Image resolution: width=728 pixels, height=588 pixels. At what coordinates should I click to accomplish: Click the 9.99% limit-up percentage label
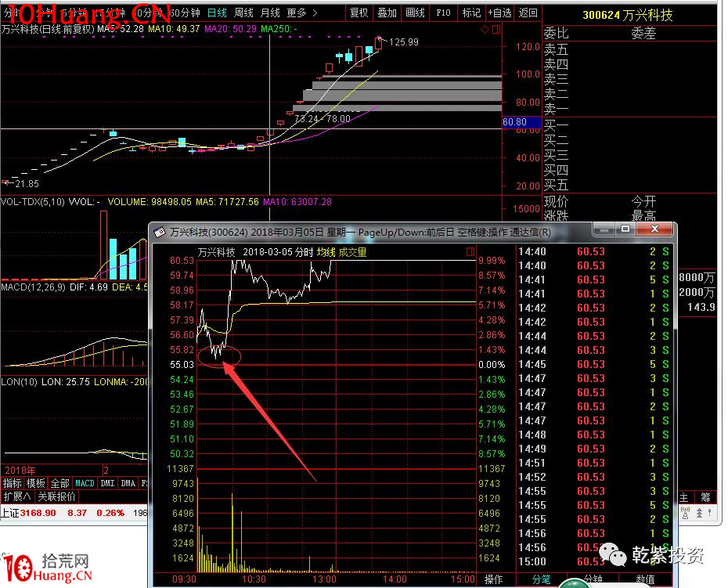tap(492, 261)
